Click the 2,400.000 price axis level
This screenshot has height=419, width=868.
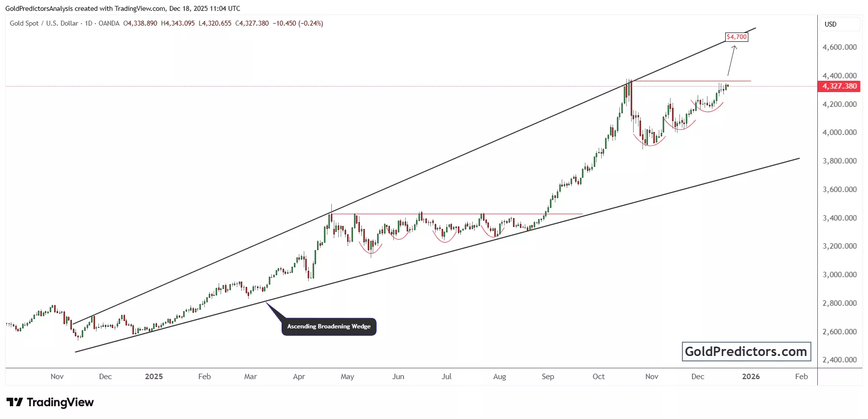point(839,360)
